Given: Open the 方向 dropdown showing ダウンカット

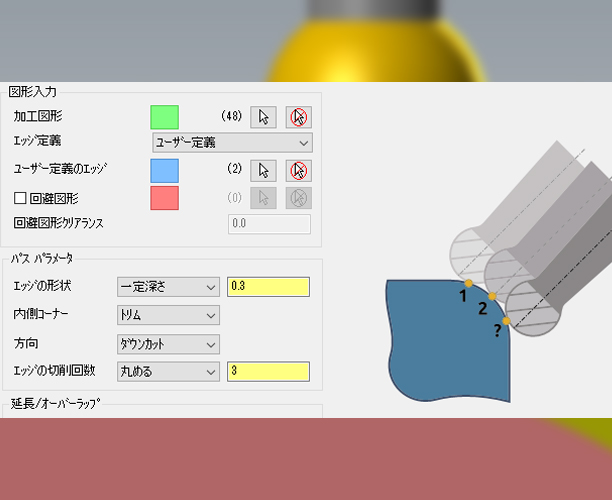Looking at the screenshot, I should coord(167,344).
